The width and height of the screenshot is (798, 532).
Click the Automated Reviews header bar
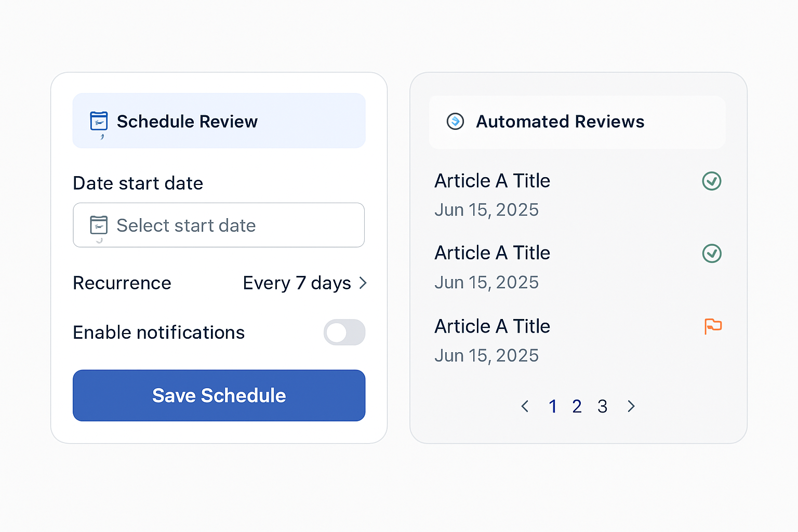click(x=577, y=122)
